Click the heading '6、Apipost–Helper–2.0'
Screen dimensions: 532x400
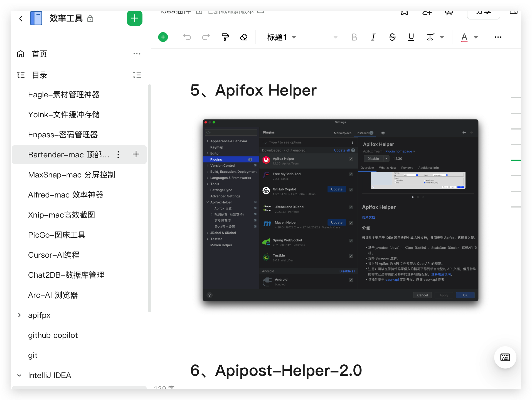[x=276, y=370]
